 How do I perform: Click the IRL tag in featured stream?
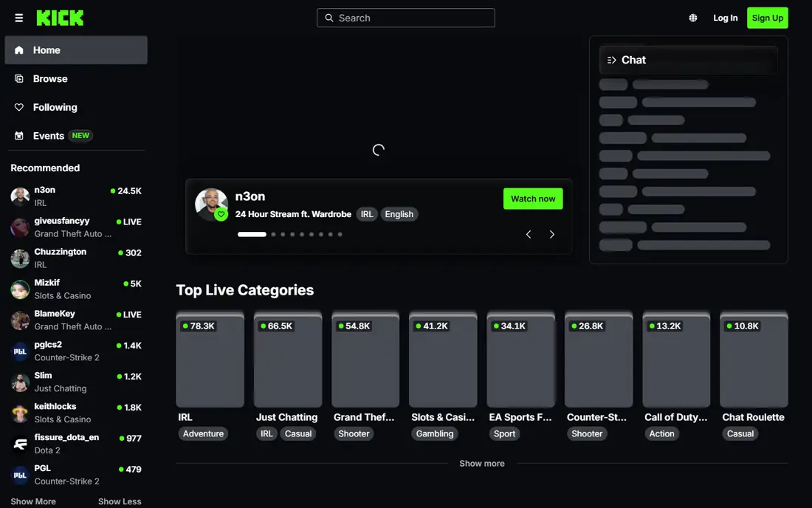coord(367,214)
